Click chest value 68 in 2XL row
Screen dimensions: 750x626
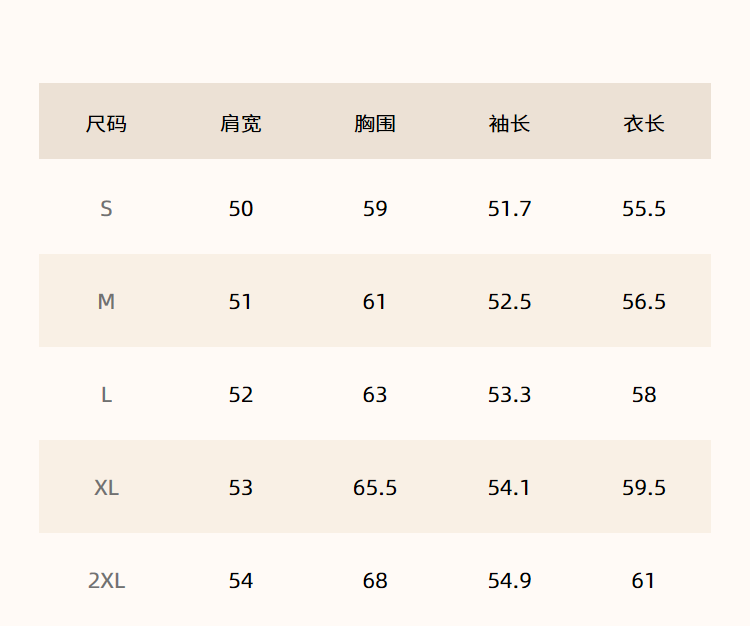click(x=375, y=581)
